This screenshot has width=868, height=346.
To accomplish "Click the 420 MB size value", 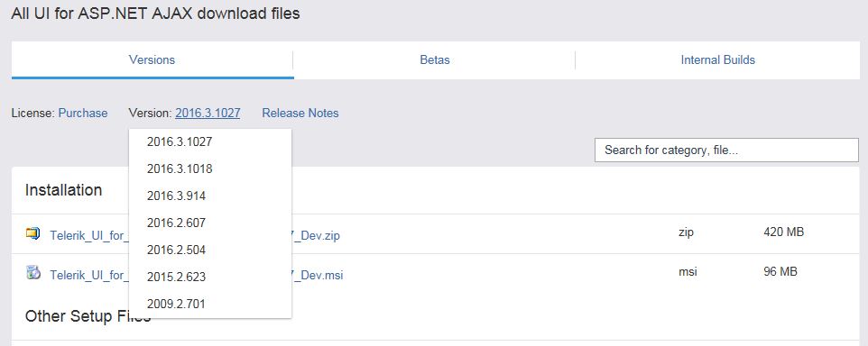I will point(783,232).
